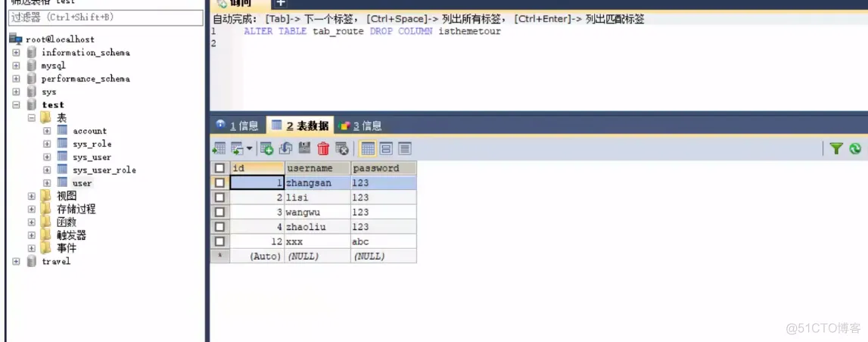The height and width of the screenshot is (342, 868).
Task: Click the green filter funnel icon
Action: tap(836, 148)
